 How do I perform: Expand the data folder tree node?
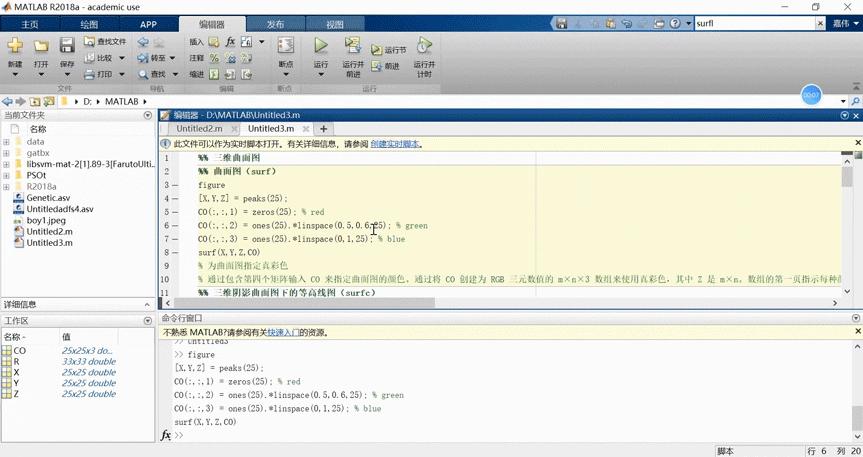pyautogui.click(x=6, y=142)
